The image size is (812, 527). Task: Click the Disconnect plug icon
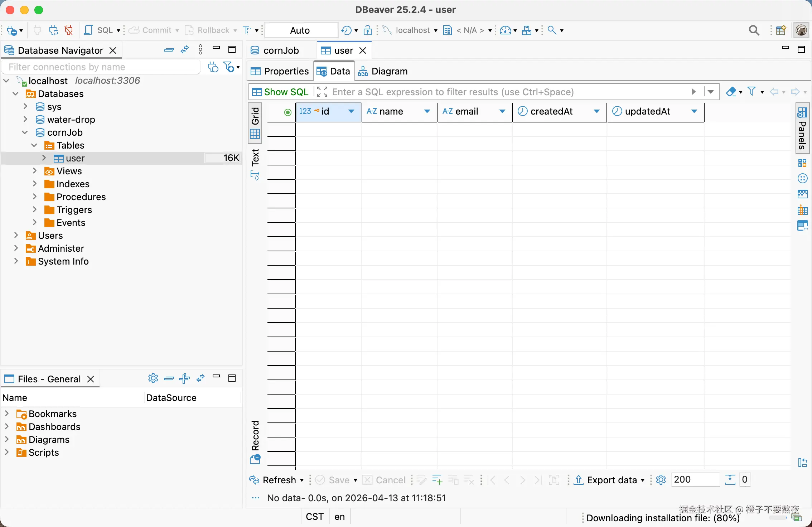(x=69, y=30)
